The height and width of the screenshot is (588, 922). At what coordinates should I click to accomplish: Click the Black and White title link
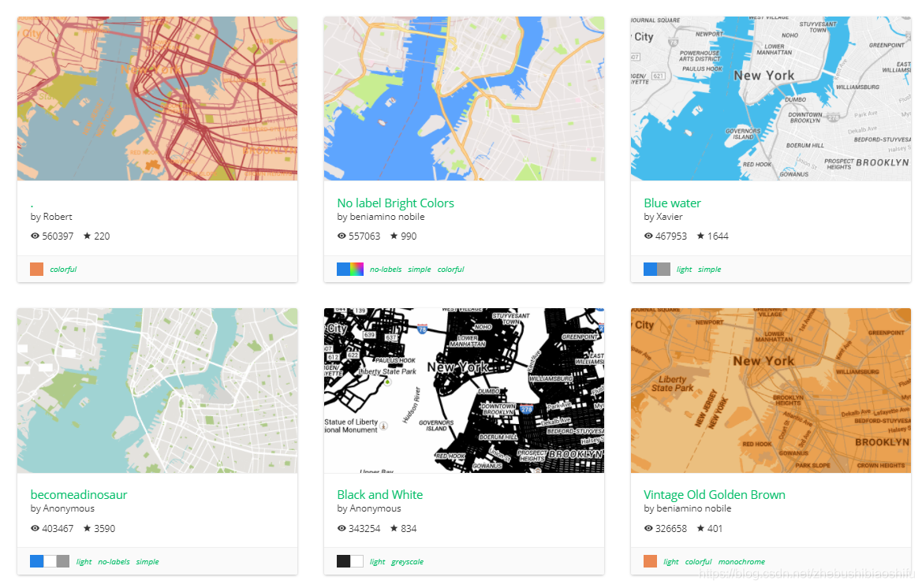click(x=380, y=495)
